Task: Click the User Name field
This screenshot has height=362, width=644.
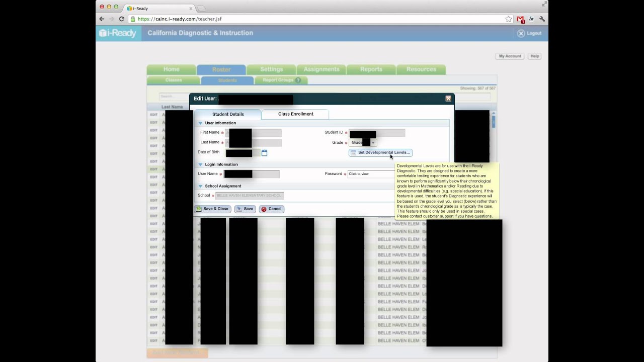Action: (x=252, y=174)
